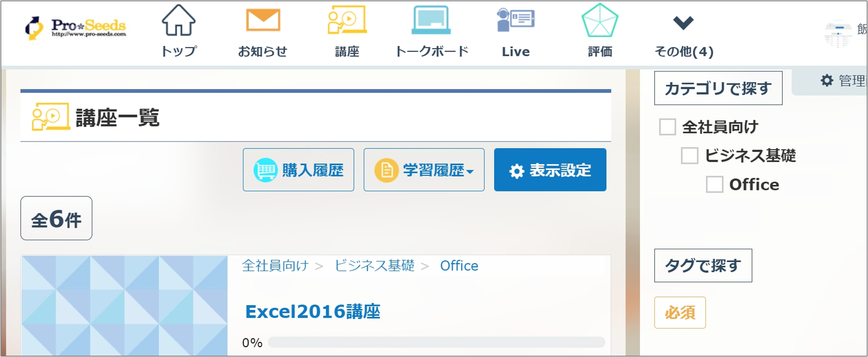
Task: Click the Excel2016 course progress bar
Action: tap(436, 342)
